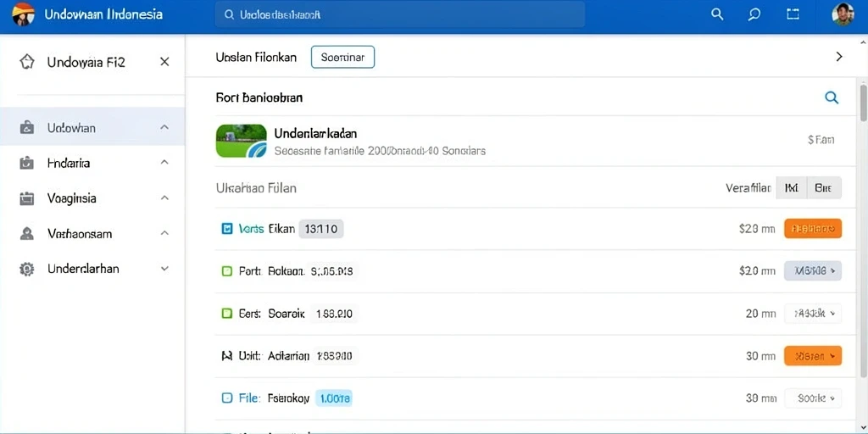Click the Unsian Filonkan heading
Image resolution: width=868 pixels, height=434 pixels.
pos(256,57)
